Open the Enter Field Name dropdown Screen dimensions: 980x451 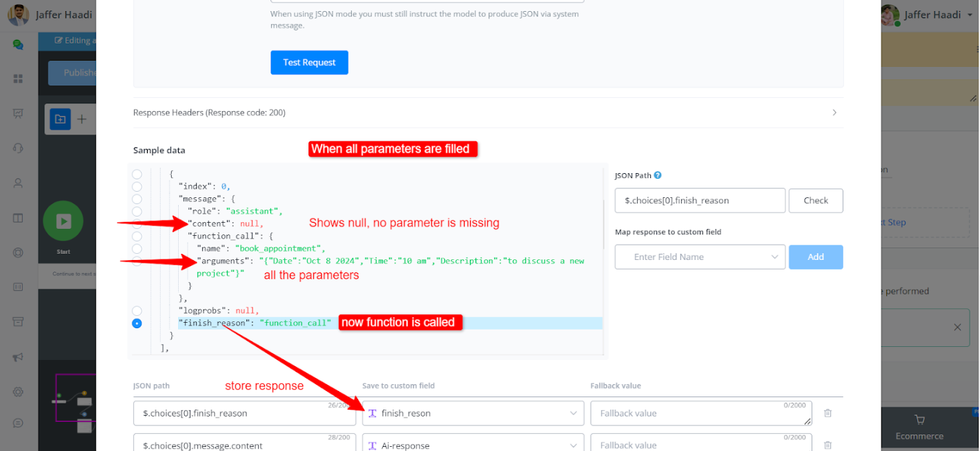point(700,257)
